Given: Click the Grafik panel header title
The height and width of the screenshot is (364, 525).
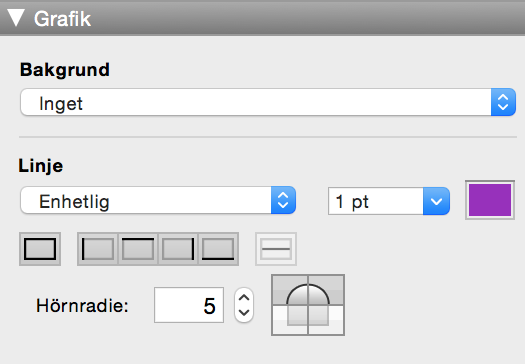Looking at the screenshot, I should pyautogui.click(x=62, y=19).
